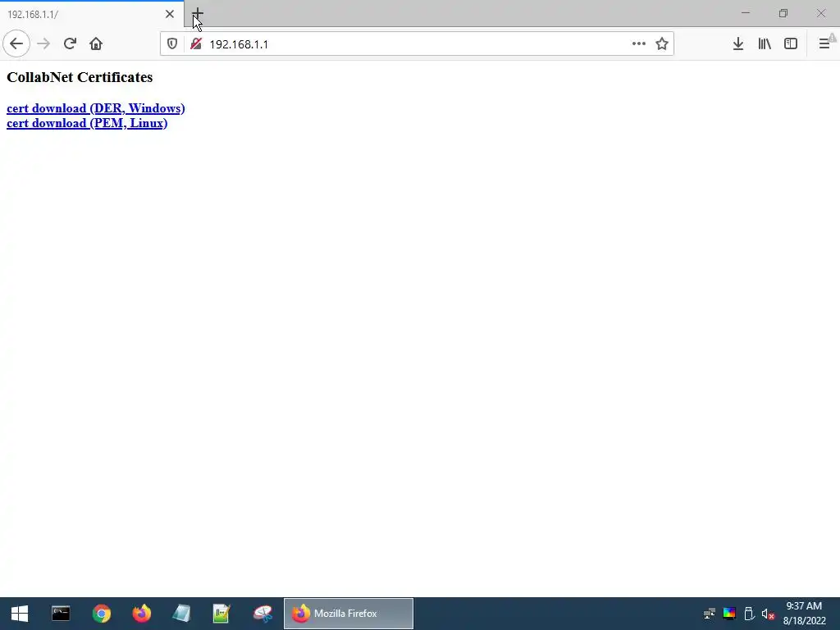Viewport: 840px width, 630px height.
Task: Open the colorful display tray icon
Action: [729, 614]
